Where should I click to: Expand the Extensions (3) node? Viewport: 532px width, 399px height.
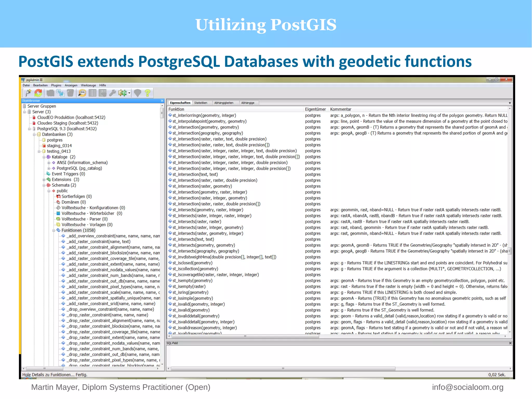[44, 180]
